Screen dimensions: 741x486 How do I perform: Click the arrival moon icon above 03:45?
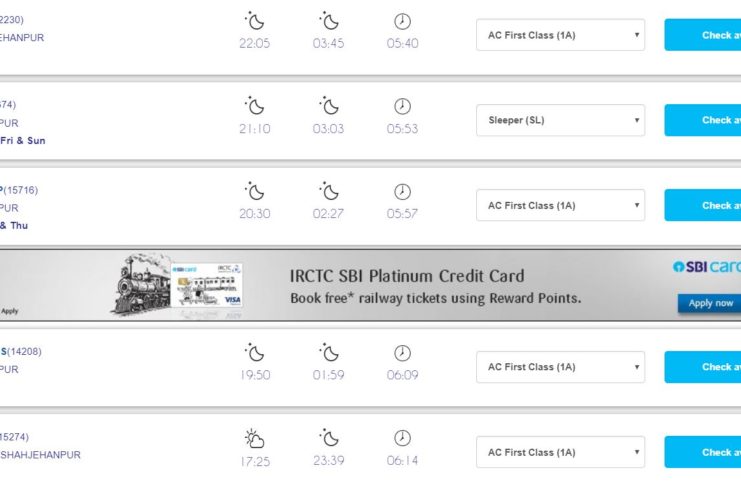pyautogui.click(x=329, y=20)
